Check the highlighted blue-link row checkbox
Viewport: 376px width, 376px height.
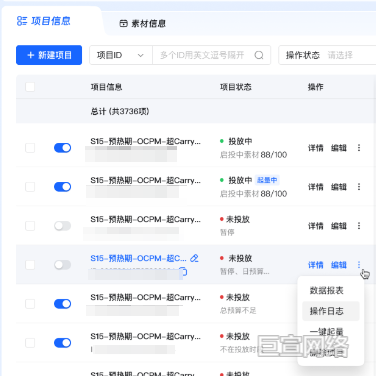(30, 265)
